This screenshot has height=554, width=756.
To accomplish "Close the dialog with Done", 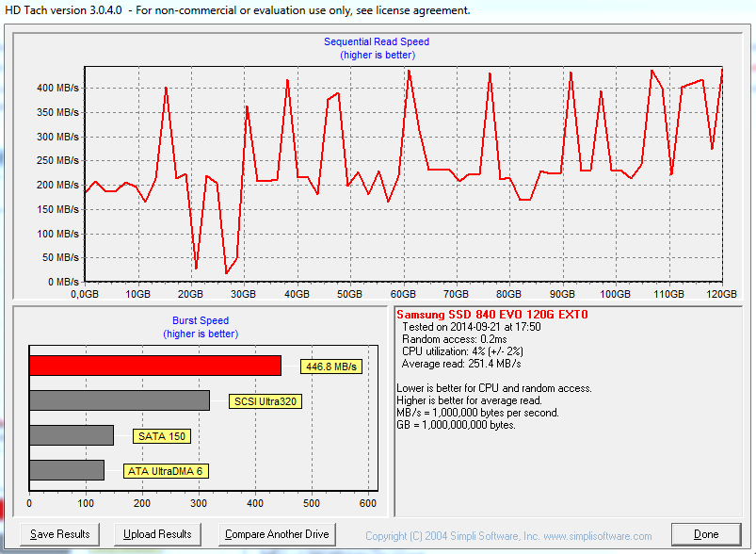I will (x=706, y=534).
